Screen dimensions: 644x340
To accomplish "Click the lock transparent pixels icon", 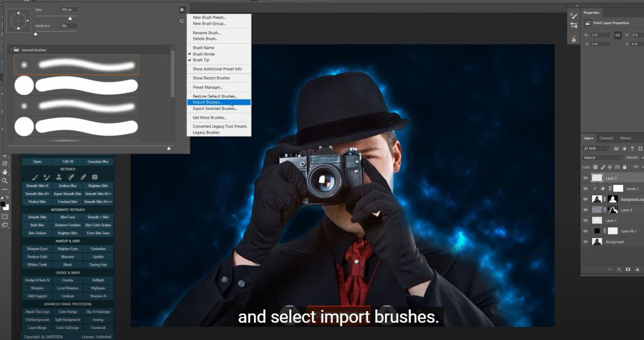I will click(596, 167).
